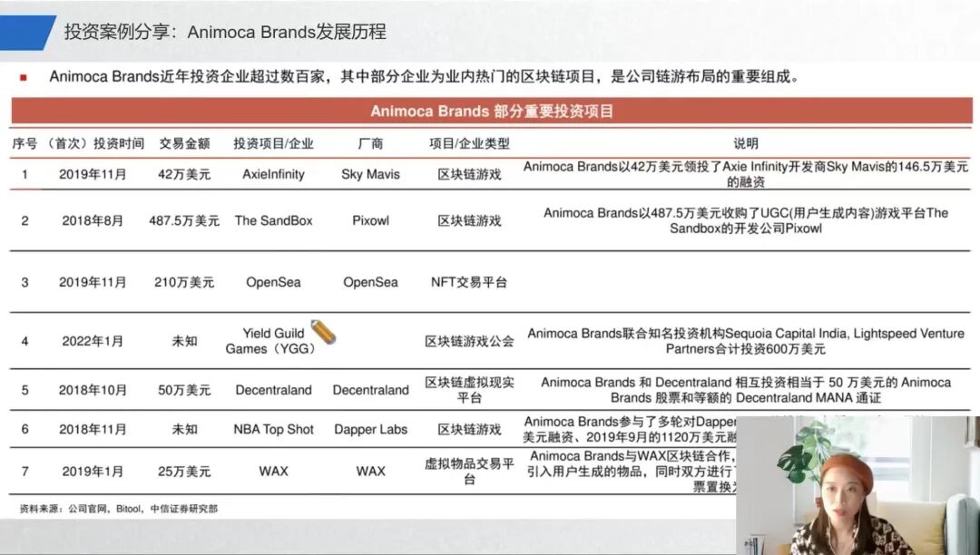Click the red table header banner
The height and width of the screenshot is (555, 980).
(490, 111)
